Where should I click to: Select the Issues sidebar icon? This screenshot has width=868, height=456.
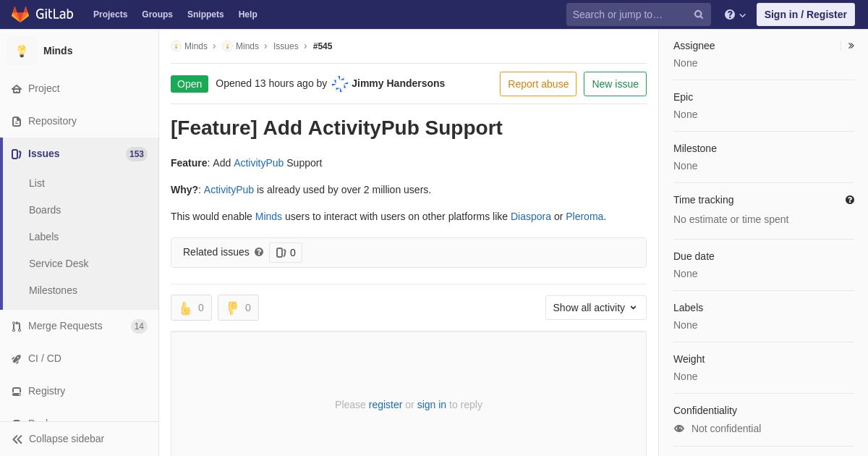[17, 153]
